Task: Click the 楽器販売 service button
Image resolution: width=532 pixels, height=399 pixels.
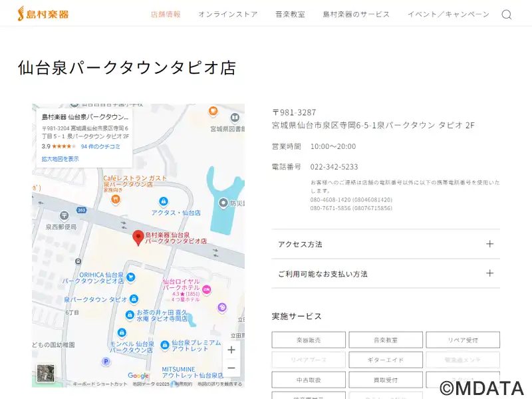Action: (309, 340)
